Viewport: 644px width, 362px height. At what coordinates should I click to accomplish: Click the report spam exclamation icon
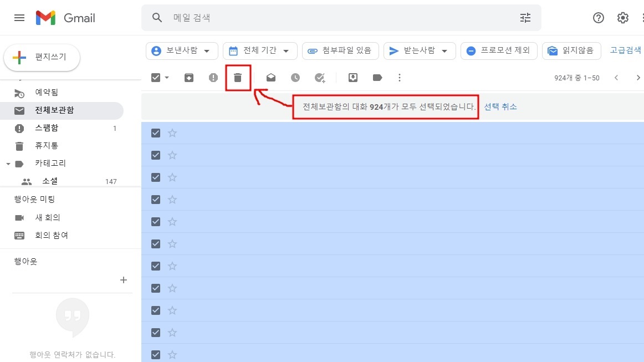click(213, 78)
